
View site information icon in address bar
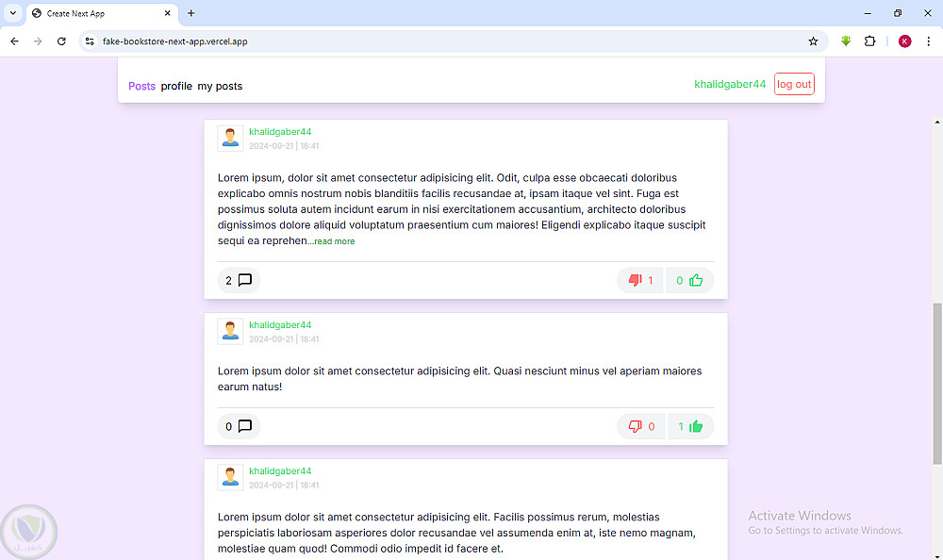coord(90,41)
